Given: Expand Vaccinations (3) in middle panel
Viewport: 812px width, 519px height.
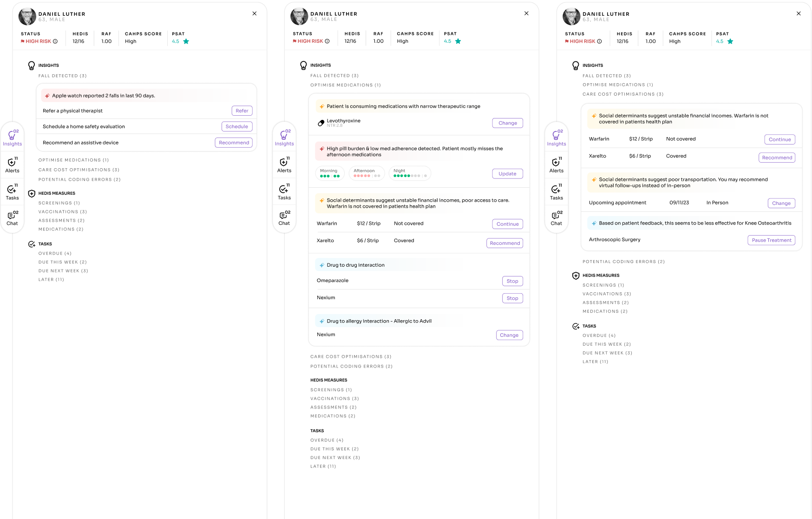Looking at the screenshot, I should pos(334,399).
